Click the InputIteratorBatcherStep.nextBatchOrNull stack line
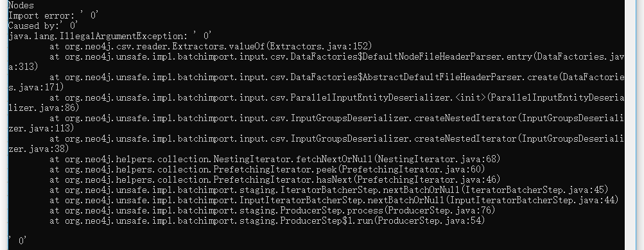644x250 pixels. coord(334,200)
